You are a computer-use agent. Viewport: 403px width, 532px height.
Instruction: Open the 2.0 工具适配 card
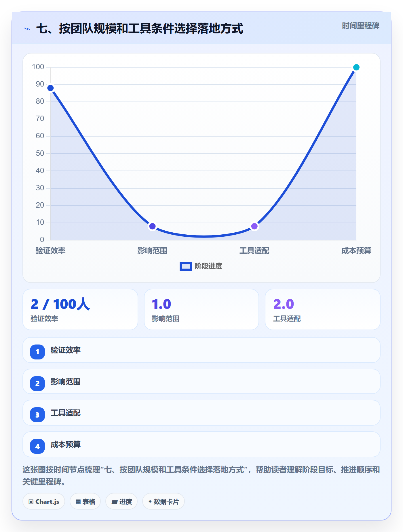click(323, 309)
